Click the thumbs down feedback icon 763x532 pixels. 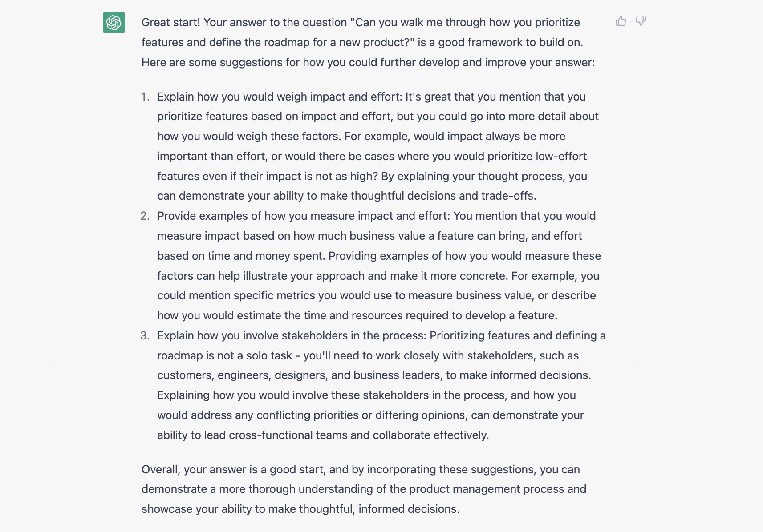(641, 21)
